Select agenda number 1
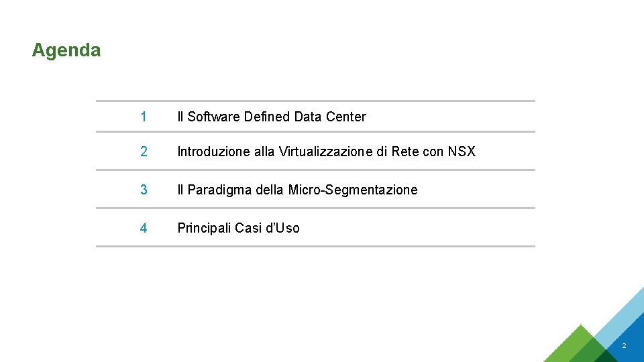 (144, 117)
